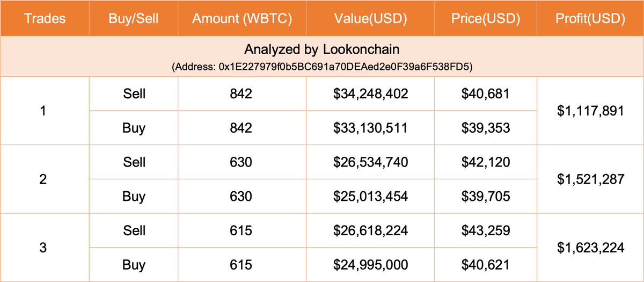The image size is (644, 282).
Task: Click the $34,248,402 value cell
Action: pyautogui.click(x=370, y=94)
